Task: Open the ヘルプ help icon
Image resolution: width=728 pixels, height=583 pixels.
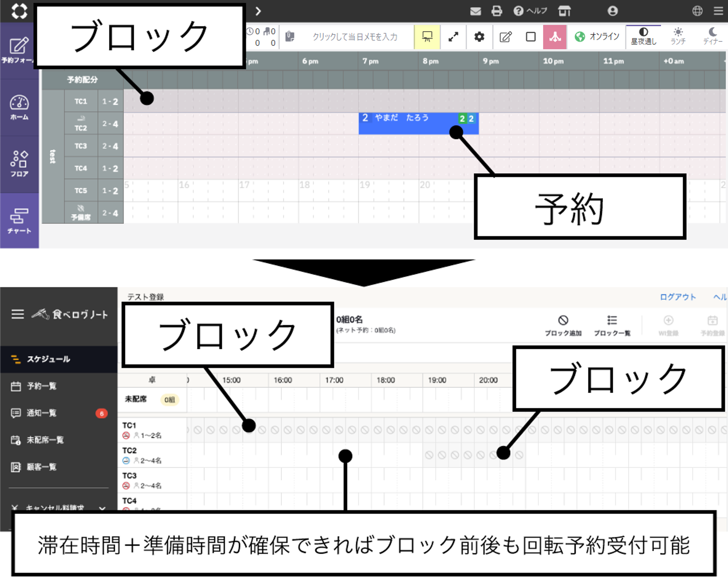Action: point(530,11)
